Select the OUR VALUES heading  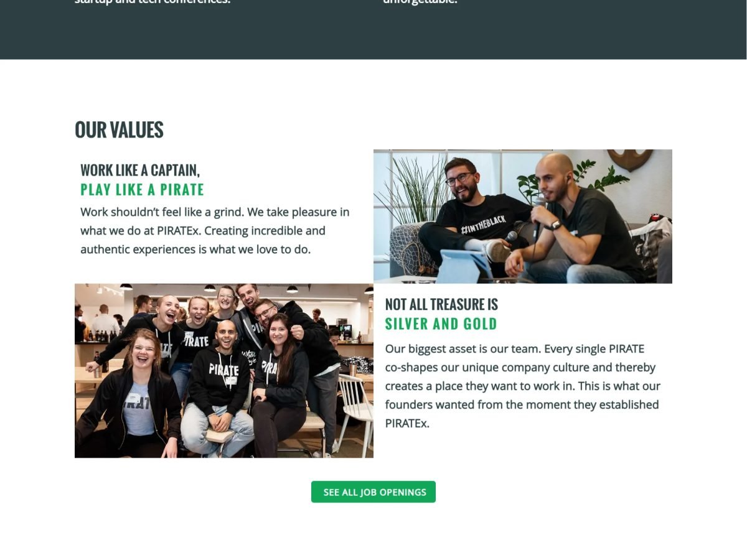click(x=119, y=130)
